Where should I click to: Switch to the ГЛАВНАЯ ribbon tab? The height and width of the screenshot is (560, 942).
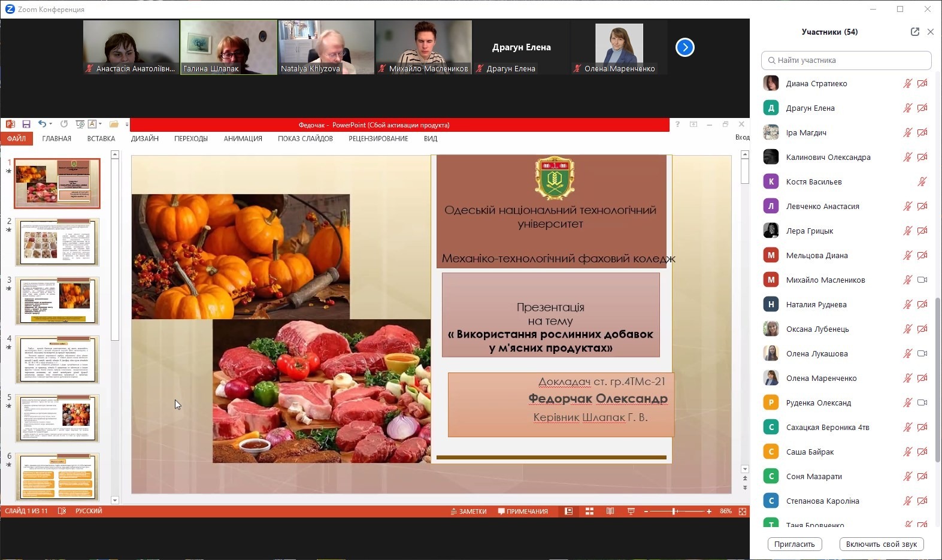(x=57, y=138)
